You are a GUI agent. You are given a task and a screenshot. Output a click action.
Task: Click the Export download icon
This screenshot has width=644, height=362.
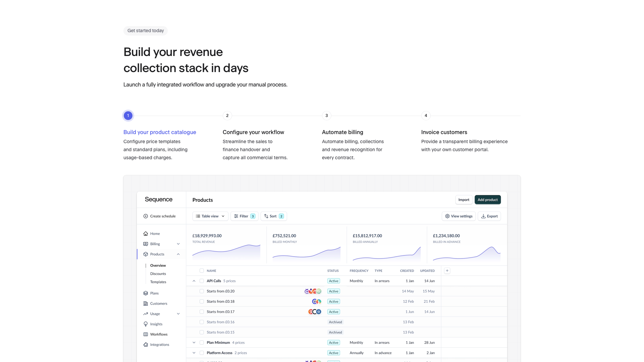coord(483,216)
